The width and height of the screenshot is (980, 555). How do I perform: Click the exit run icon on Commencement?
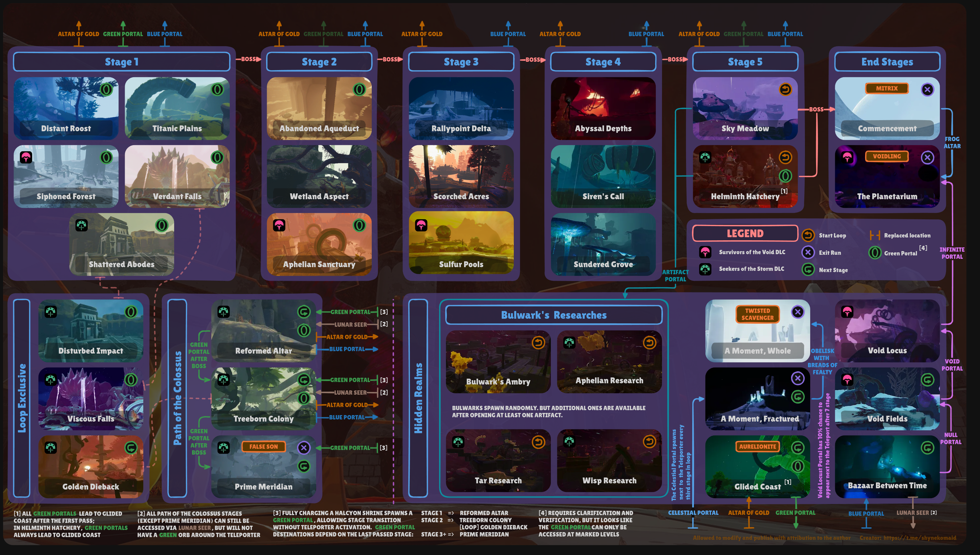pos(928,90)
